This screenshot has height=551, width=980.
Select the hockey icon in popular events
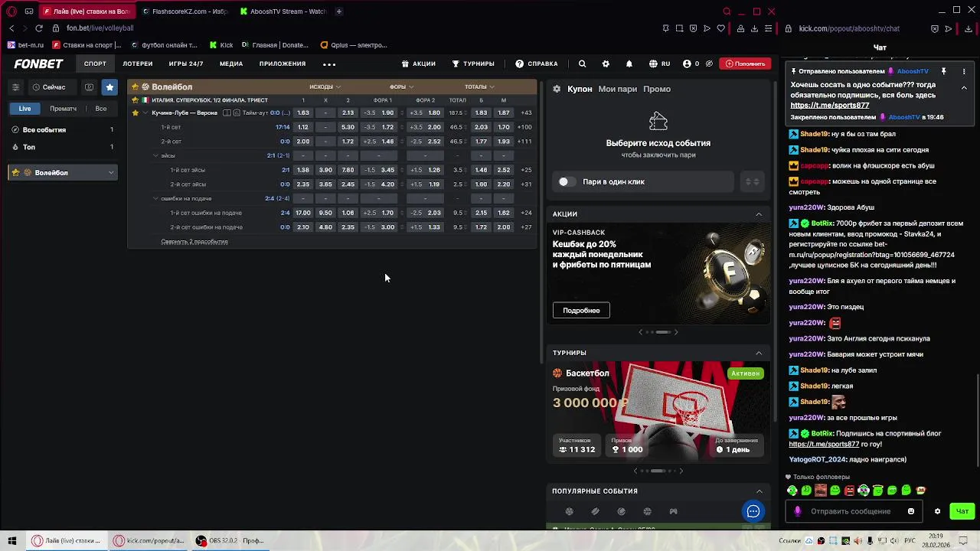click(x=595, y=511)
